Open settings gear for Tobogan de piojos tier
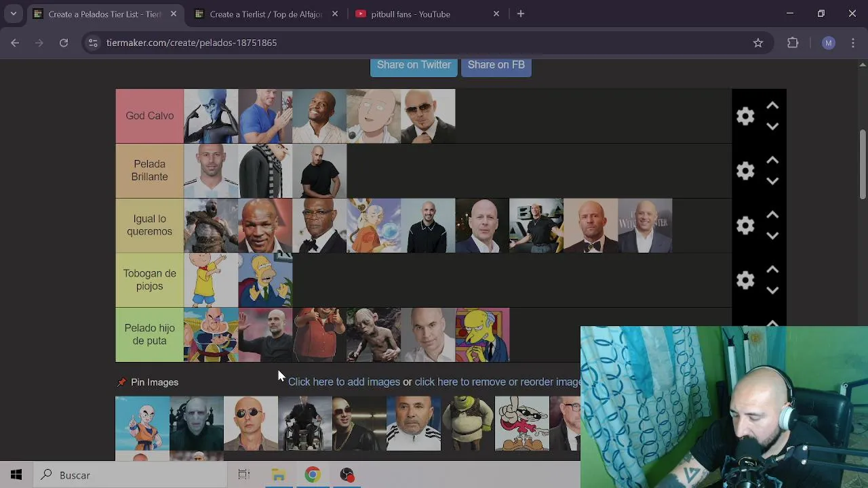The height and width of the screenshot is (488, 868). [x=745, y=280]
